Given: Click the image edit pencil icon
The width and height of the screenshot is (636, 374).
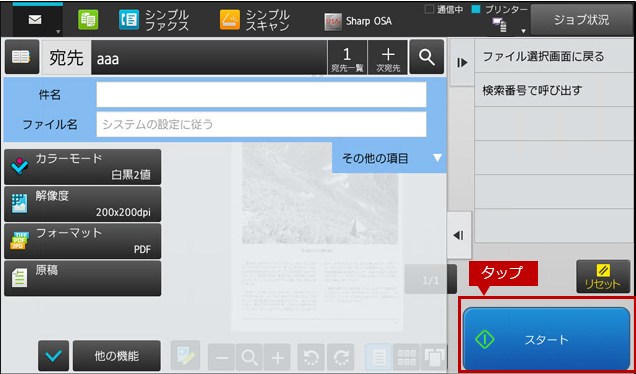Looking at the screenshot, I should click(185, 356).
